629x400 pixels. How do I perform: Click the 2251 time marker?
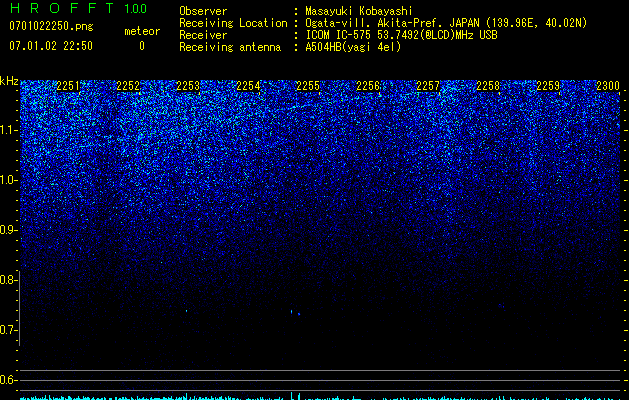pyautogui.click(x=68, y=86)
